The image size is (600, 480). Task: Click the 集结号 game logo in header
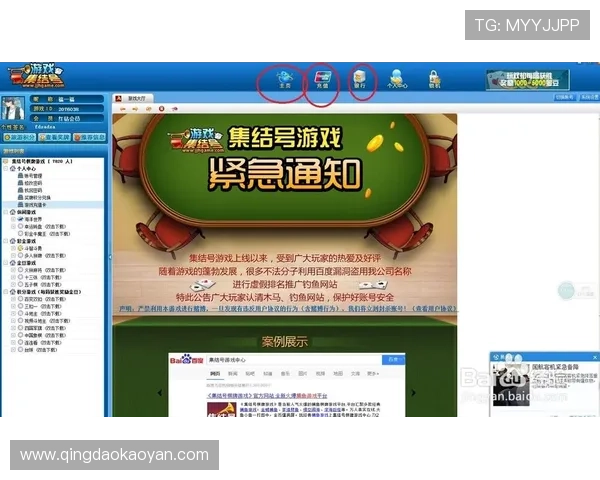(35, 76)
